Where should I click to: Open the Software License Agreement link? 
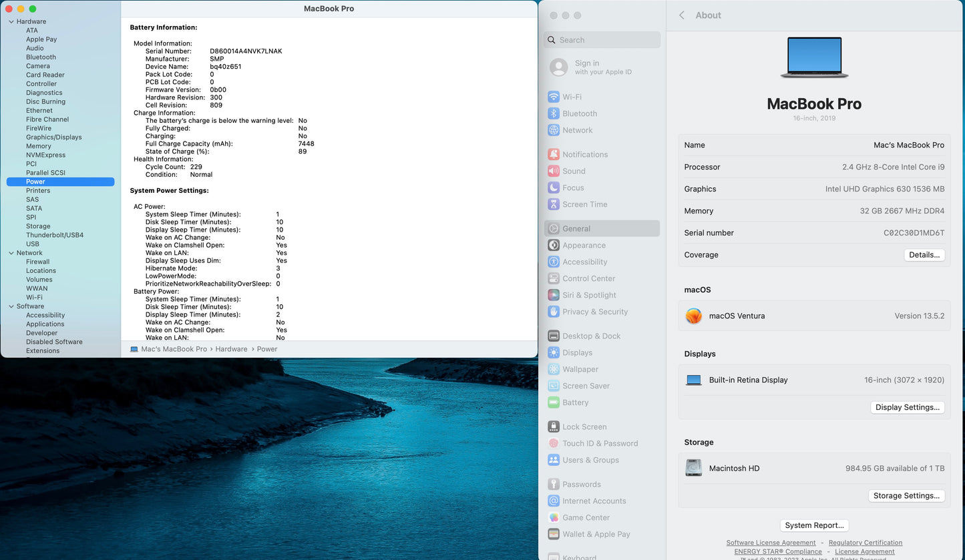(771, 543)
